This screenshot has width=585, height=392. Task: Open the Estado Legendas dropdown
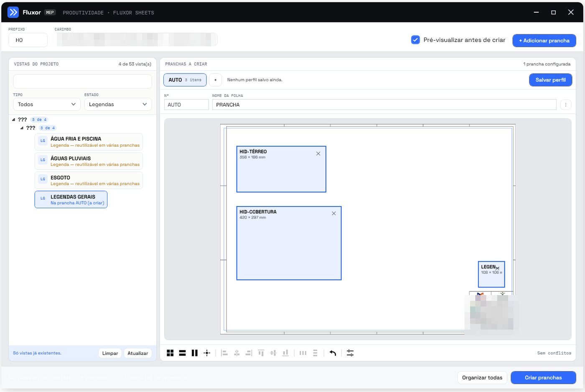(118, 104)
